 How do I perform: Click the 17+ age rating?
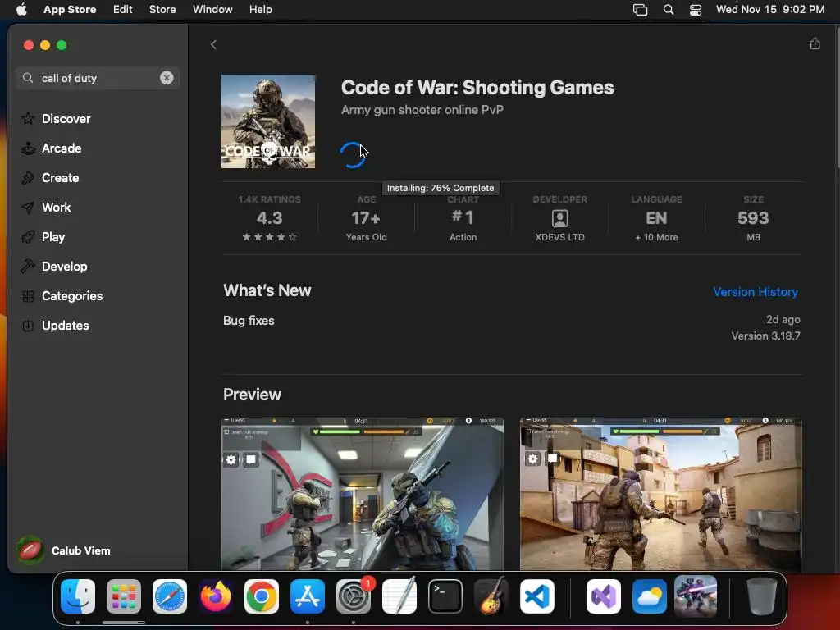click(367, 218)
